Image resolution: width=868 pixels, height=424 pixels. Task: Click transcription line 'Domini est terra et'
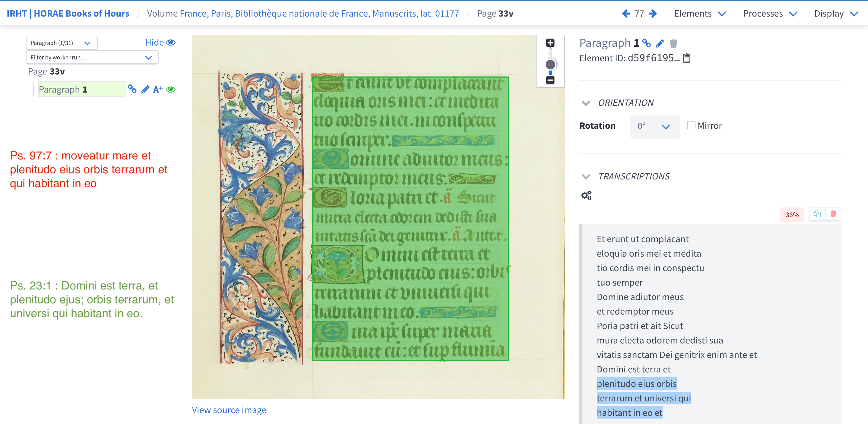(633, 369)
